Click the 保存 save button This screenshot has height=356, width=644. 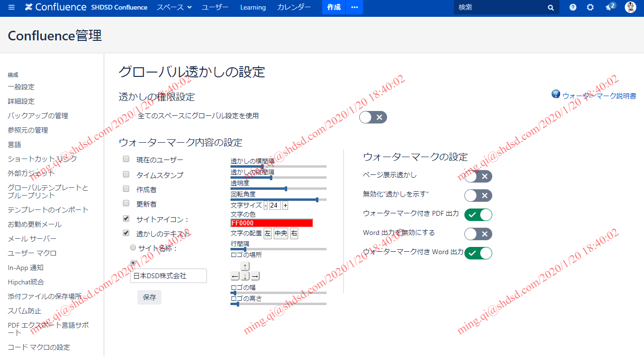149,297
